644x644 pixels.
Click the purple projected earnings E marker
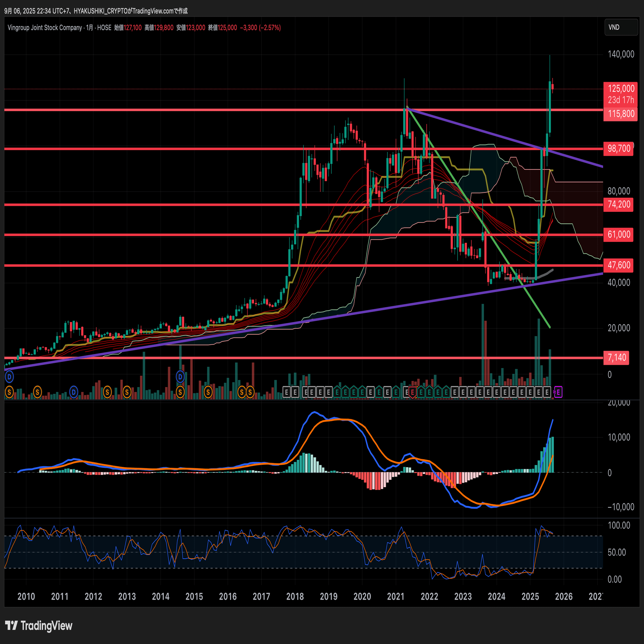click(x=558, y=392)
